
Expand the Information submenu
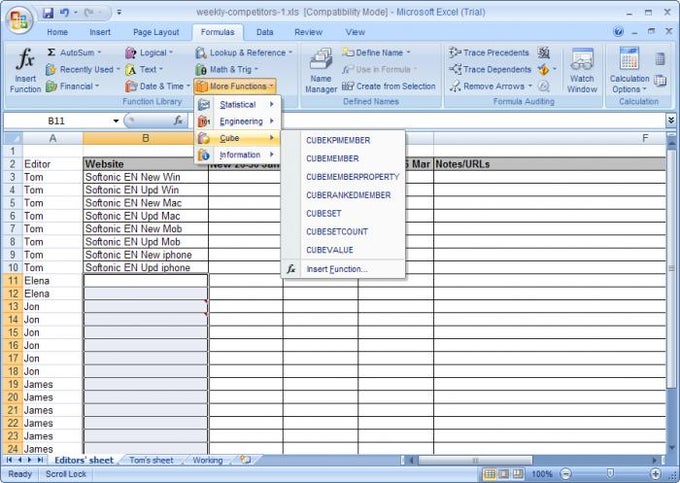point(237,155)
